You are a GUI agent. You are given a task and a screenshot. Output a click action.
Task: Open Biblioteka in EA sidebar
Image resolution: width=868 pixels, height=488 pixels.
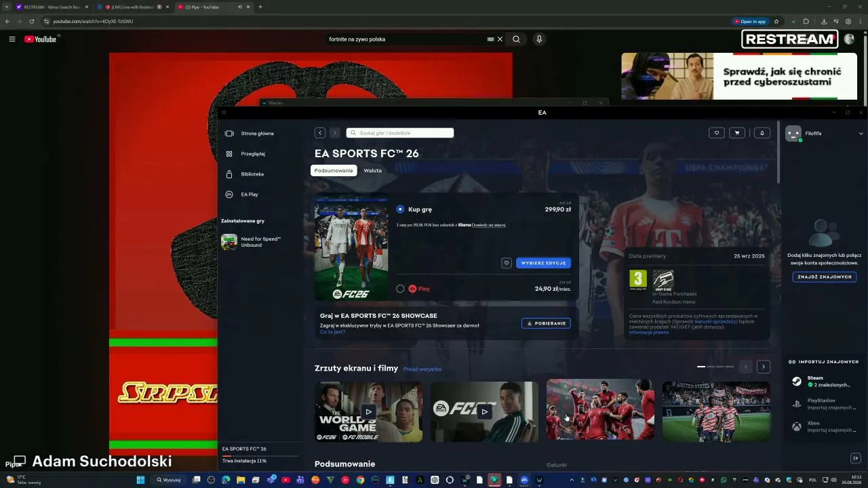(244, 174)
